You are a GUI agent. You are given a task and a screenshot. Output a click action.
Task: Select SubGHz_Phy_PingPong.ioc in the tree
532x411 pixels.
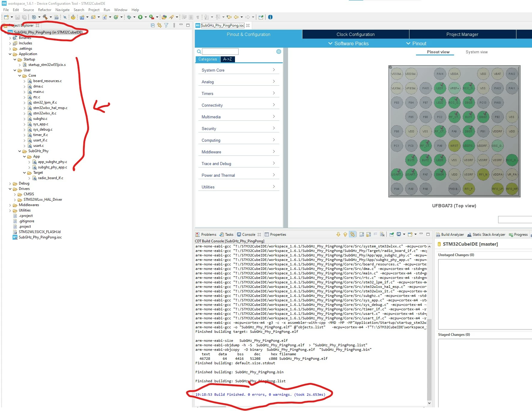(40, 237)
